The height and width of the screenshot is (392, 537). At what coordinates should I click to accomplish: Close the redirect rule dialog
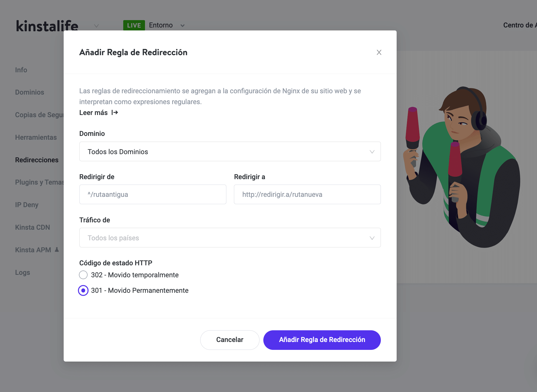(x=379, y=52)
